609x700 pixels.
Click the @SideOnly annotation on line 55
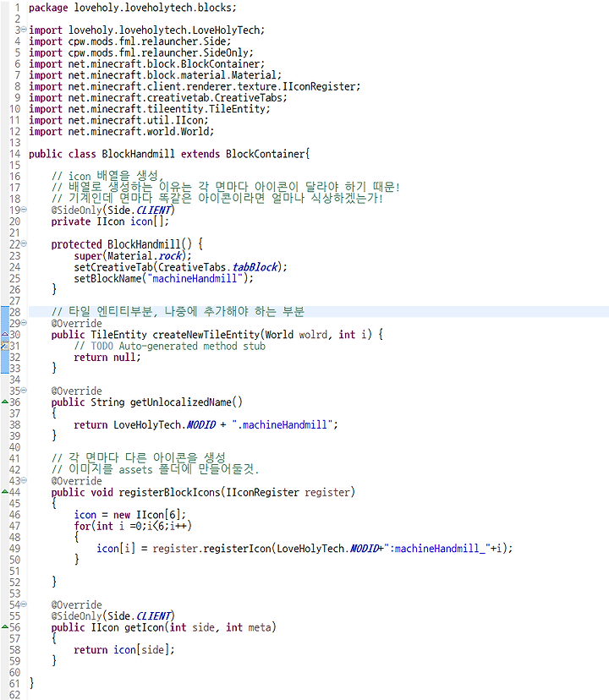[113, 616]
